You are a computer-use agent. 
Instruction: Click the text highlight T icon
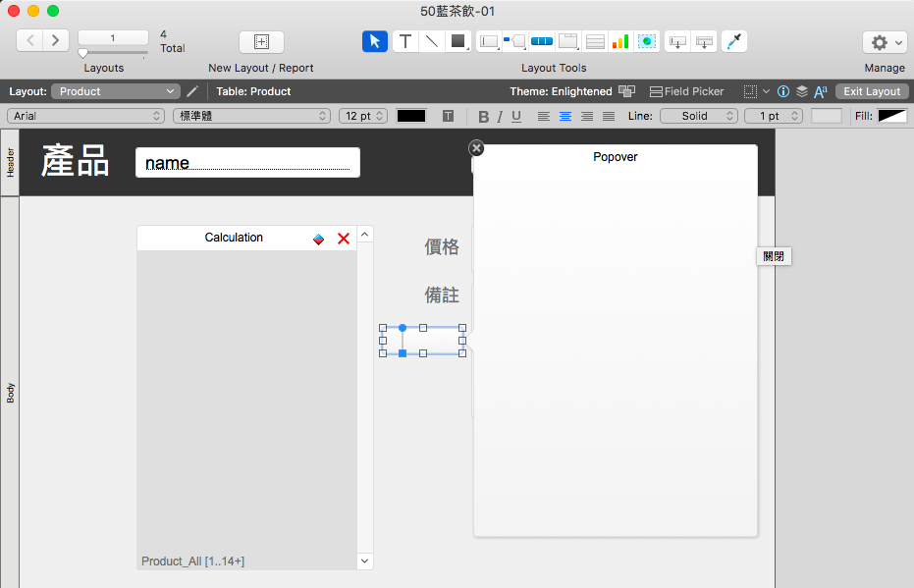click(448, 116)
